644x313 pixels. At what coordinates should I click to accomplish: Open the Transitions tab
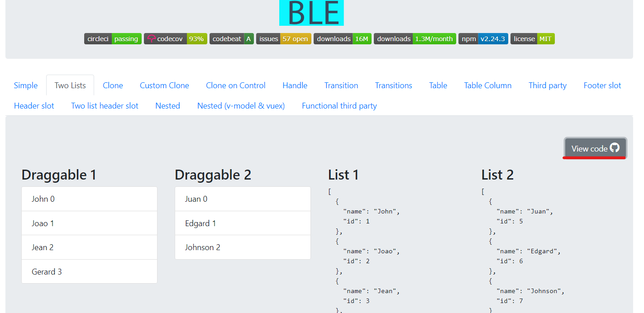point(394,85)
